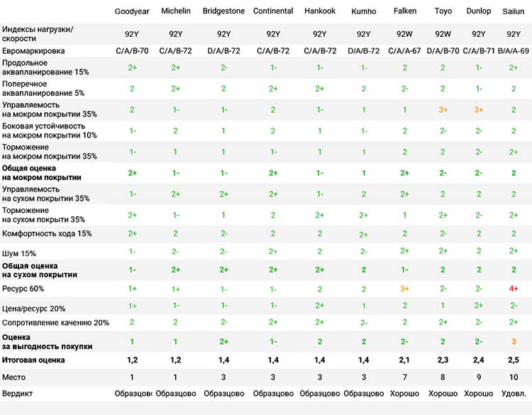Click the C/A/A-67 euro label cell
This screenshot has width=532, height=415.
(x=405, y=51)
